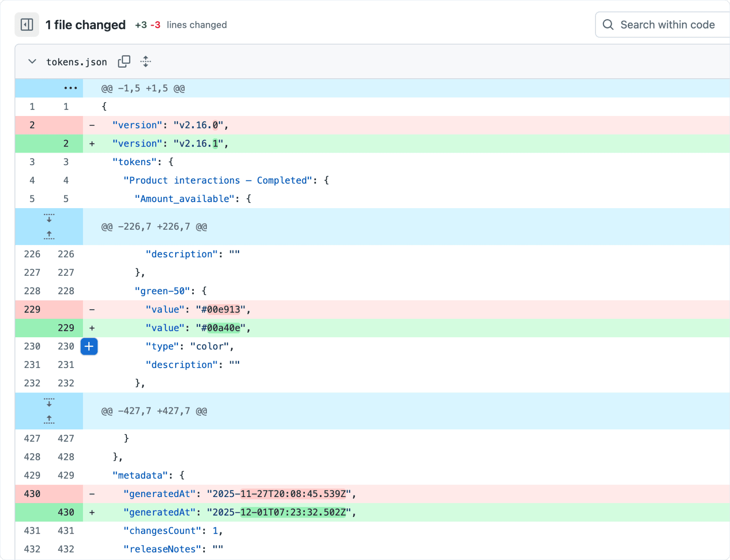Click the added value #00a40e line
730x560 pixels.
198,328
